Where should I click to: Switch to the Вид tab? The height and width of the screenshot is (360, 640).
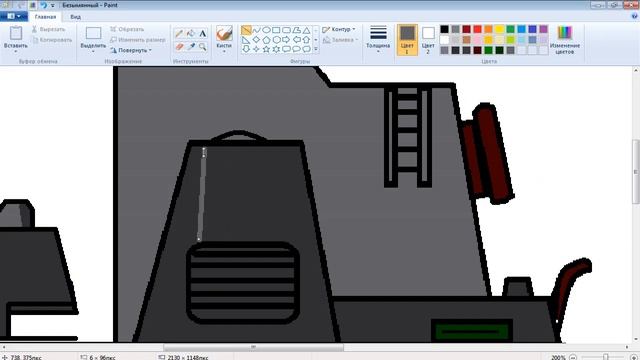click(x=76, y=17)
